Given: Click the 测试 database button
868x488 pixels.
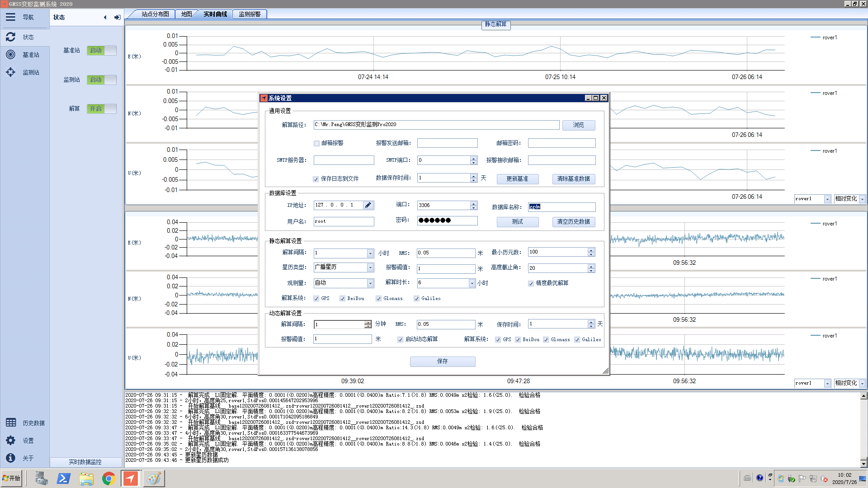Looking at the screenshot, I should (517, 222).
